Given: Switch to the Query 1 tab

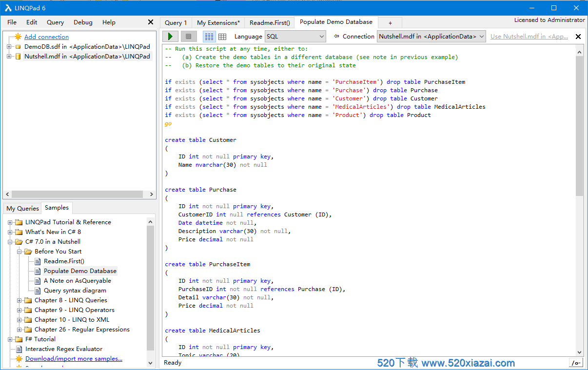Looking at the screenshot, I should point(176,23).
